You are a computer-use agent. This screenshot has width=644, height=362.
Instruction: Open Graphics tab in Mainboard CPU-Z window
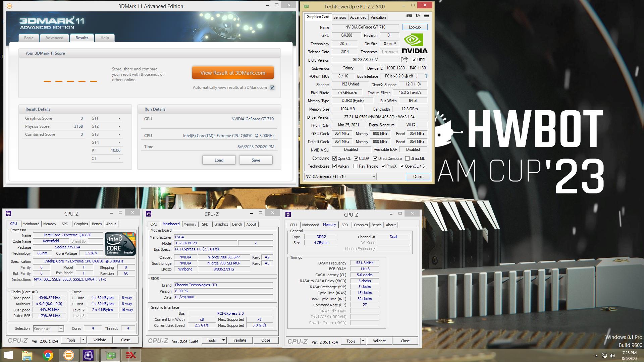[221, 224]
